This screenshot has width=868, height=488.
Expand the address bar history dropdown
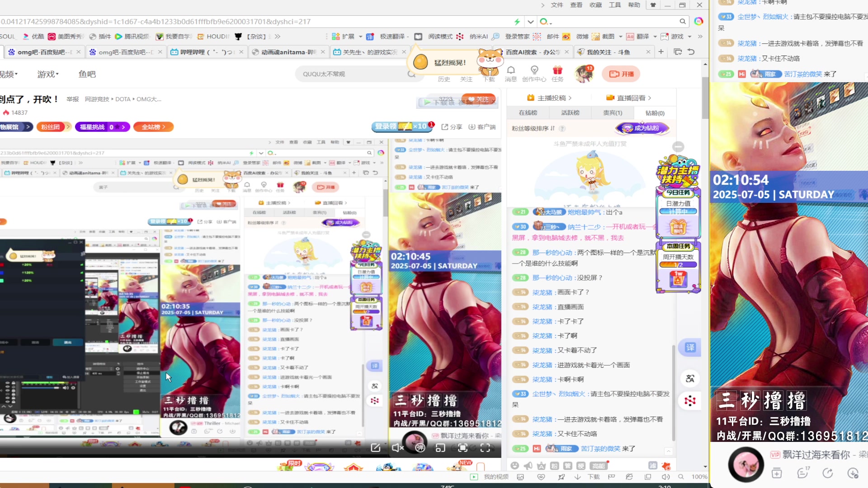click(x=531, y=21)
